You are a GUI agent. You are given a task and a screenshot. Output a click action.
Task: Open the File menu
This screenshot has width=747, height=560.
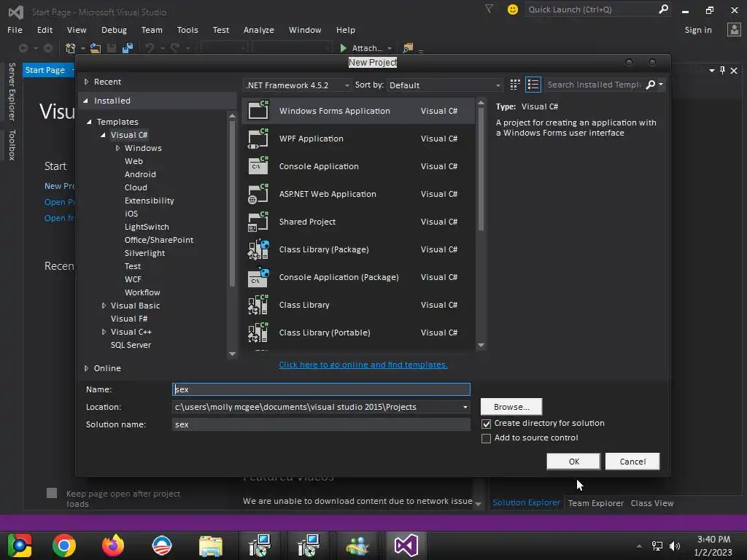15,29
